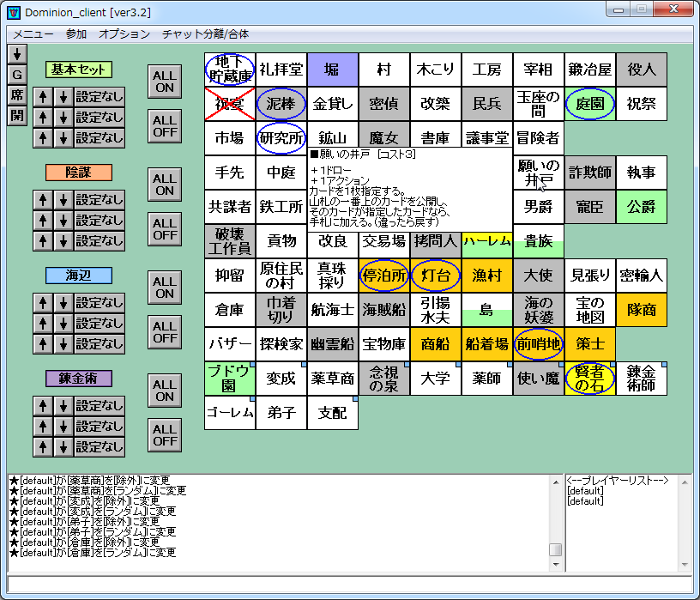Click ALL OFF for 陰謀 set

coord(165,228)
